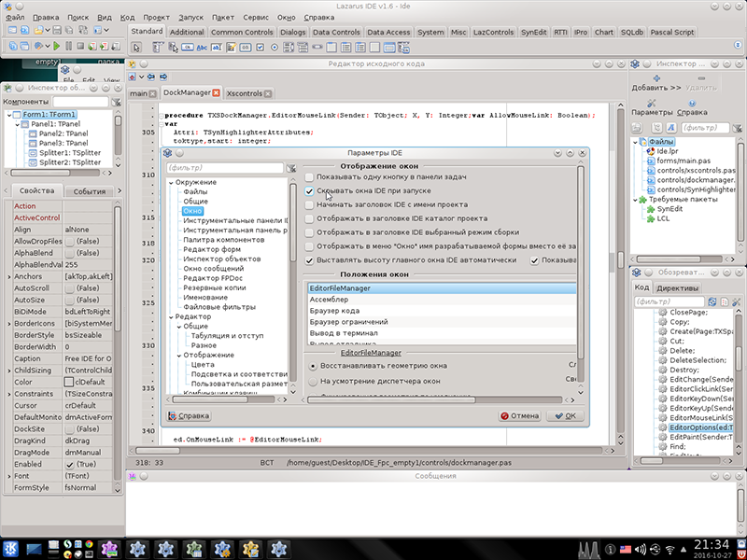
Task: Pick the TRadioButton component icon
Action: pos(275,48)
